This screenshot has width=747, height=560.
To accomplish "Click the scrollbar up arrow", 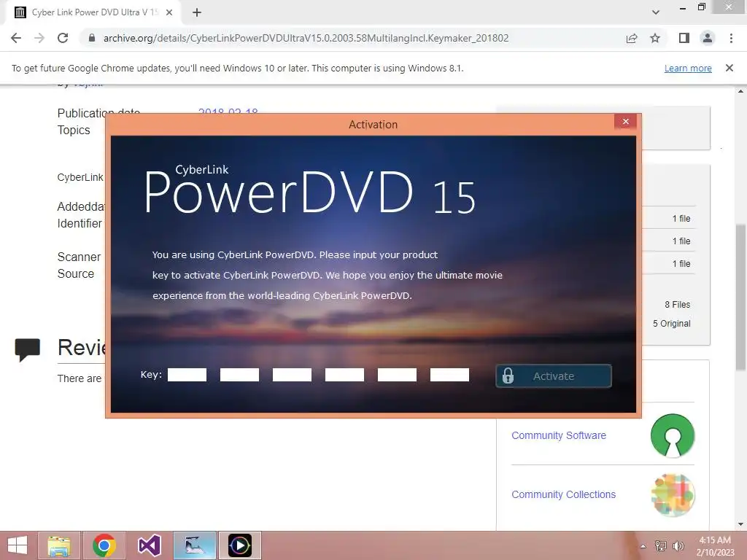I will tap(740, 91).
